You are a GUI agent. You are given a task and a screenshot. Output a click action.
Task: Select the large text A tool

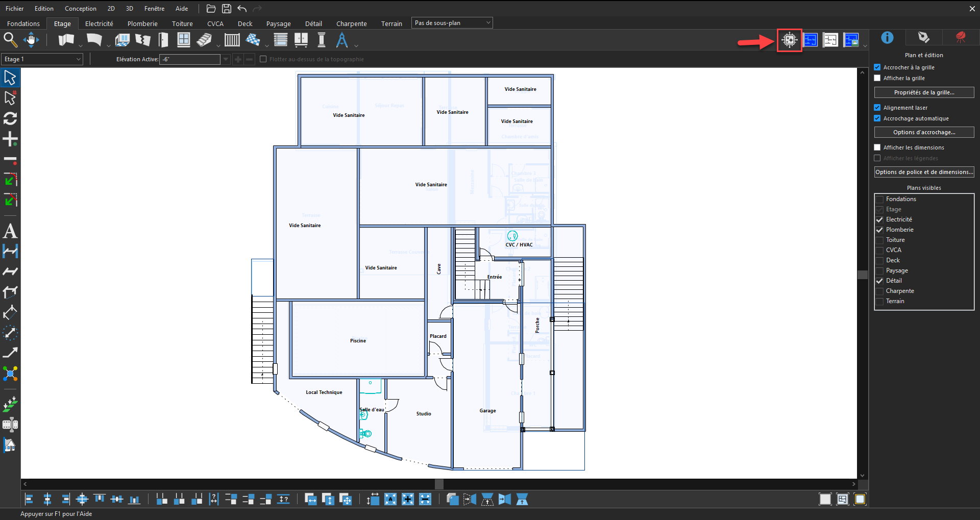tap(10, 231)
